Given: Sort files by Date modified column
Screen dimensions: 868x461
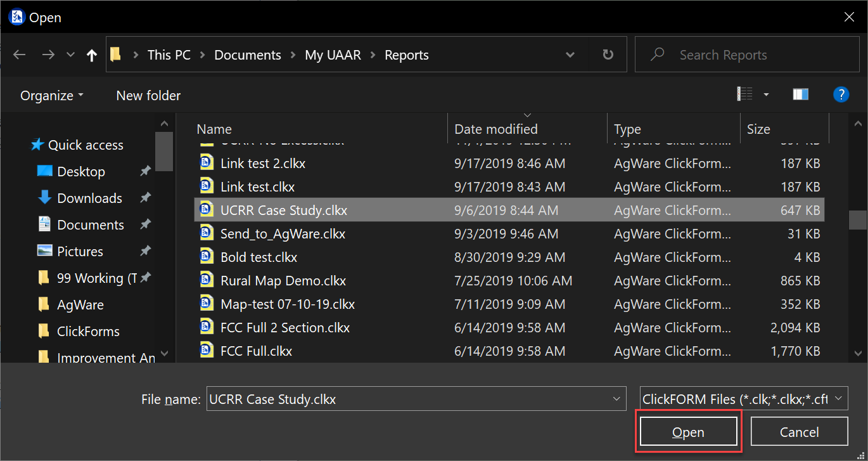Looking at the screenshot, I should tap(496, 129).
